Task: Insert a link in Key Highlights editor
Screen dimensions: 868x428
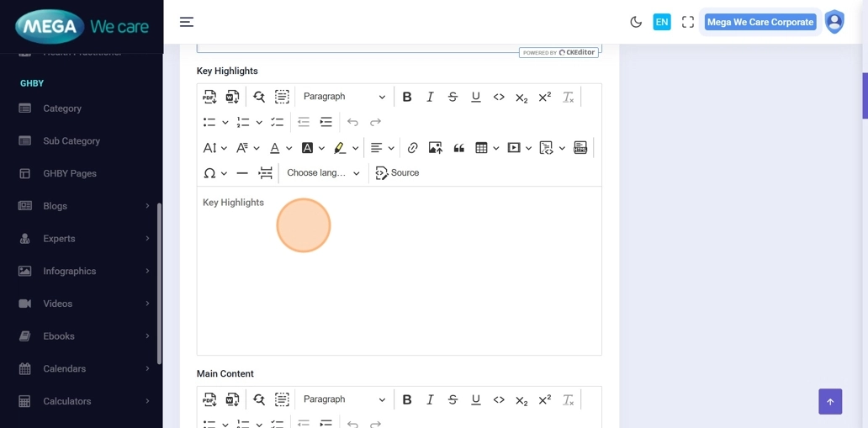Action: (412, 148)
